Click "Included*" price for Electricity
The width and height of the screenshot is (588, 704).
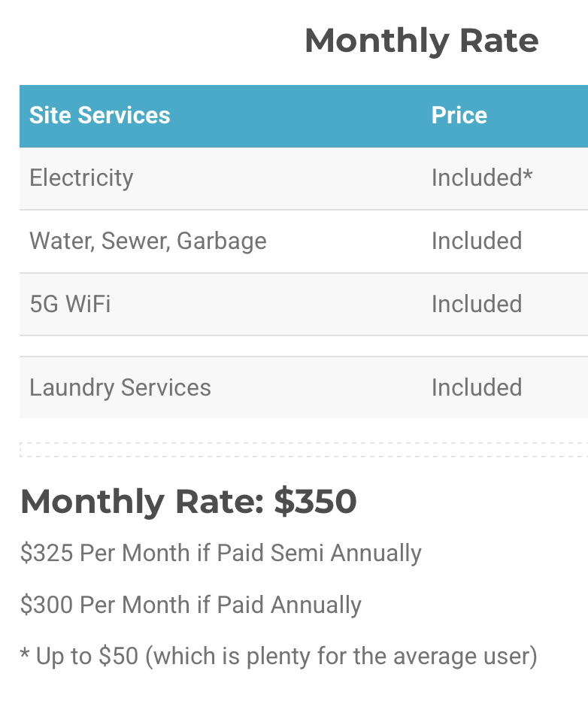(x=481, y=178)
